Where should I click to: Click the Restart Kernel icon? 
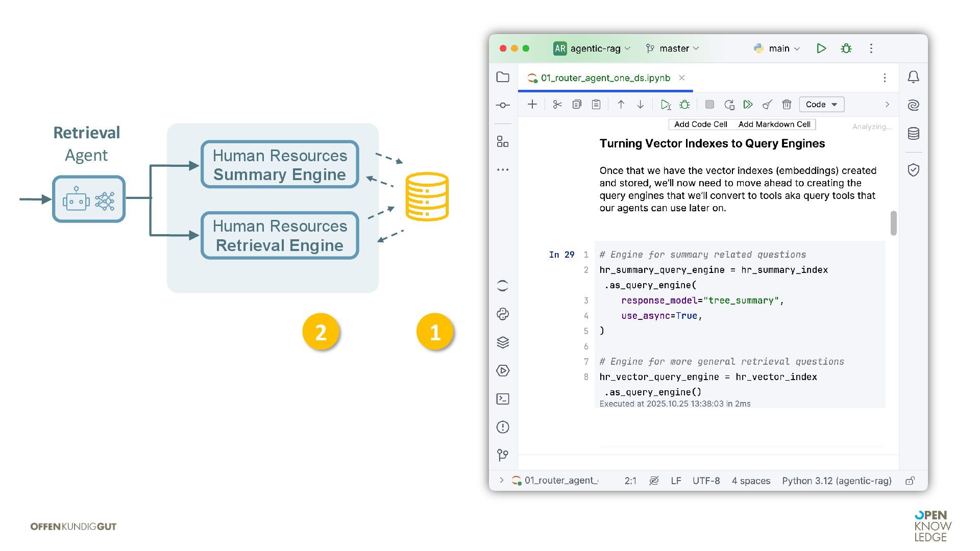(729, 105)
